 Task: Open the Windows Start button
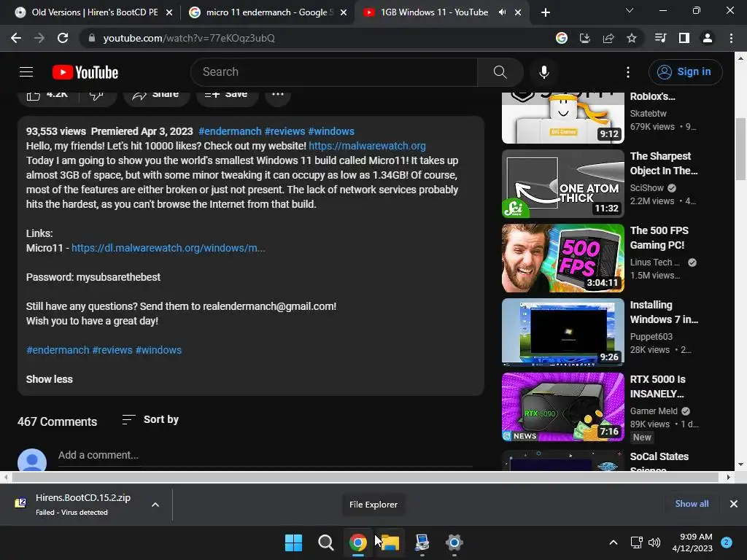293,542
